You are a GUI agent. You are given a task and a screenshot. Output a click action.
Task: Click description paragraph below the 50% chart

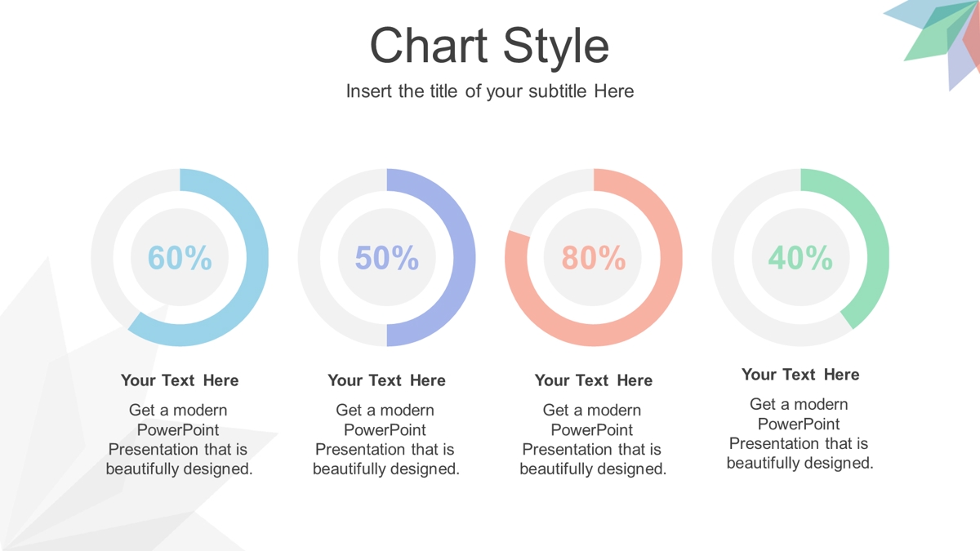pos(386,439)
